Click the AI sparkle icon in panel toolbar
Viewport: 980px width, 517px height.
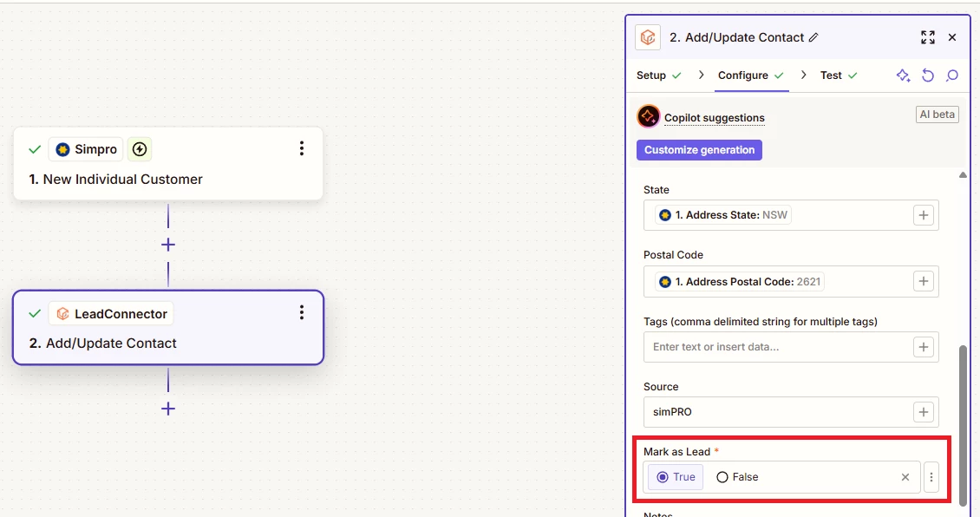tap(903, 75)
